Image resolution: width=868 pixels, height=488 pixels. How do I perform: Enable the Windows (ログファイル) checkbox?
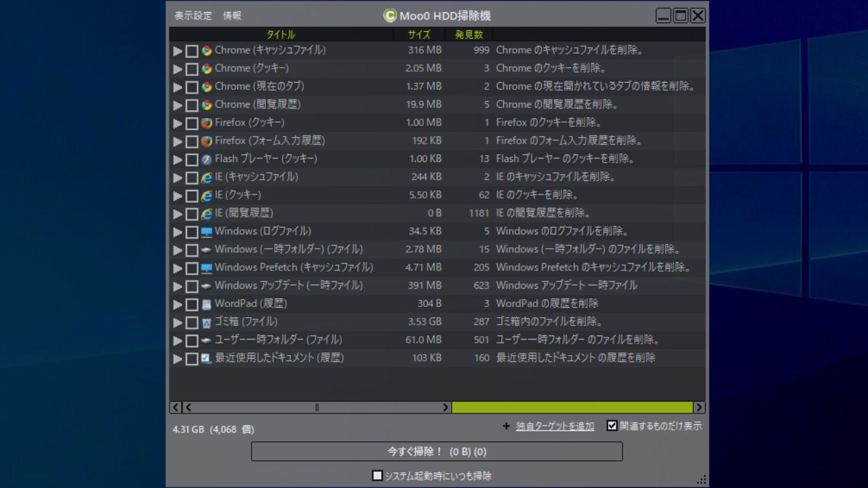(x=192, y=232)
